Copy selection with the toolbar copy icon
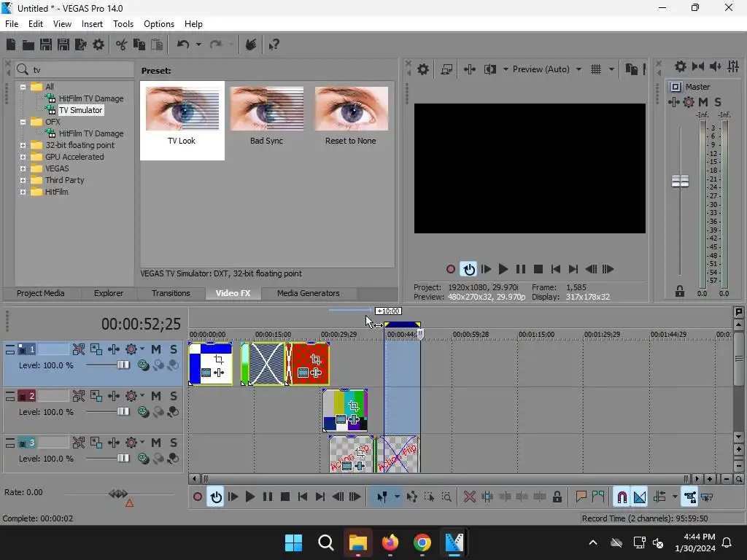 click(x=139, y=44)
